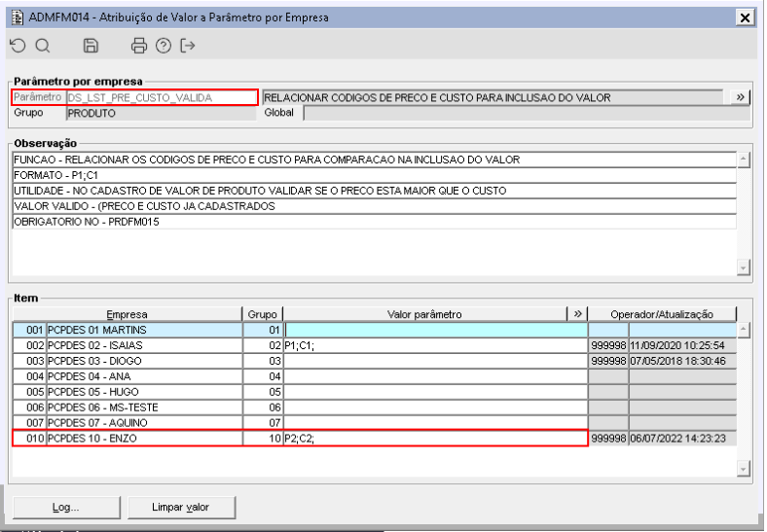Screen dimensions: 767x532
Task: Click the Grupo cell 02
Action: tap(263, 345)
